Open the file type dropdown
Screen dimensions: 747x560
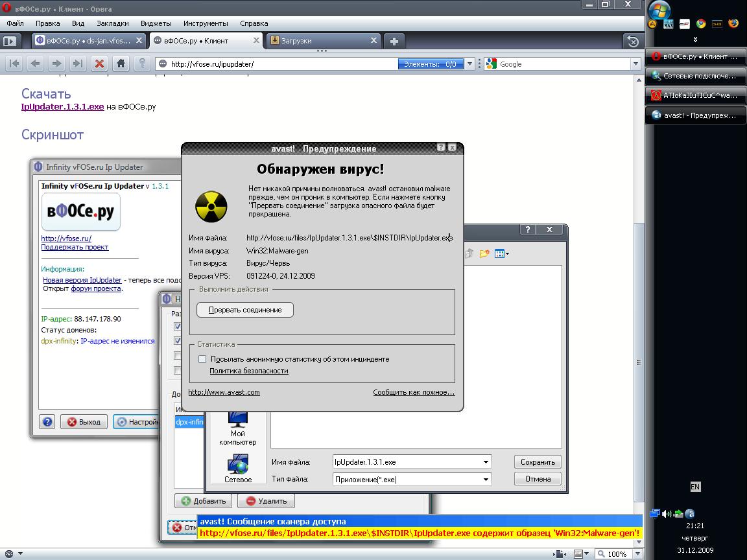pos(486,480)
